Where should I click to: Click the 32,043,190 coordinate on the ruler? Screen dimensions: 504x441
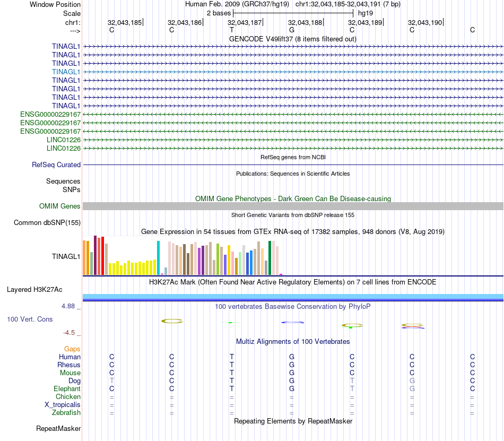click(425, 22)
